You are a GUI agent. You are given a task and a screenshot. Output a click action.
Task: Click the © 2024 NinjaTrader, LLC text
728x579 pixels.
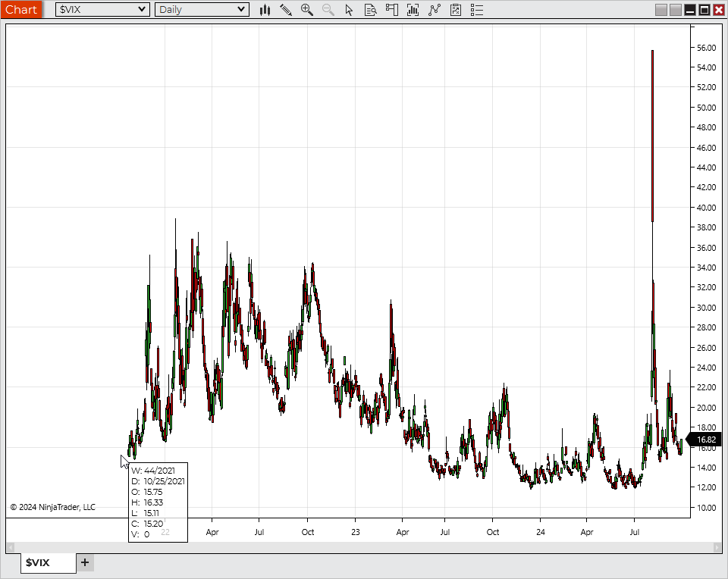pyautogui.click(x=53, y=507)
